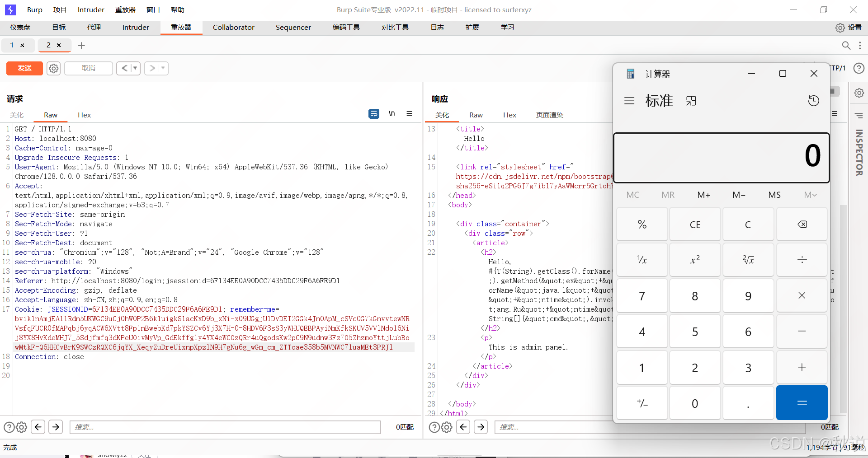Open Calculator history icon

pyautogui.click(x=813, y=101)
